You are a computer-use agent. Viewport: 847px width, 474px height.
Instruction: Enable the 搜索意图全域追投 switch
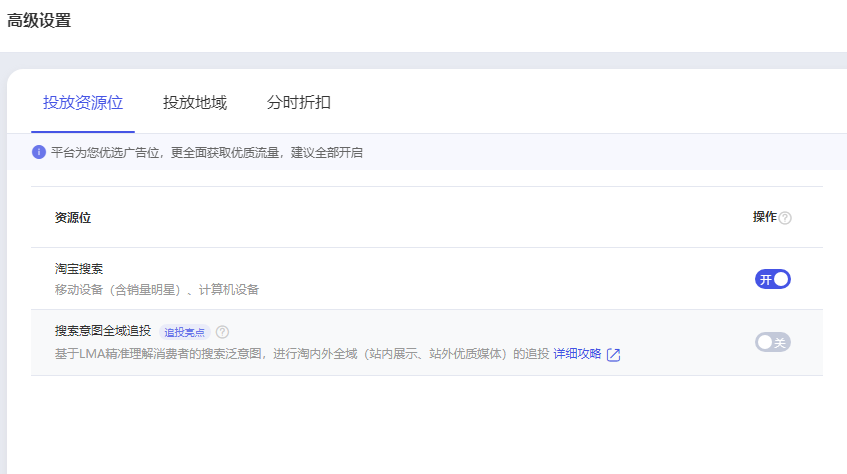(x=772, y=342)
